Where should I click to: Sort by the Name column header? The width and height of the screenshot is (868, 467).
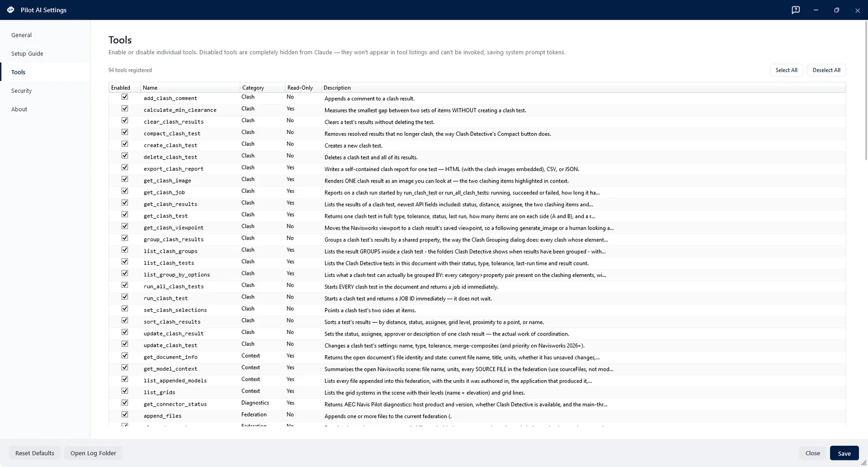(190, 87)
